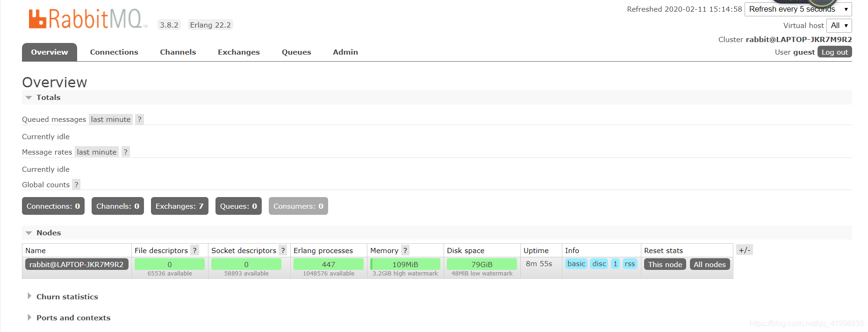Image resolution: width=868 pixels, height=332 pixels.
Task: Switch to the Connections tab
Action: point(114,52)
